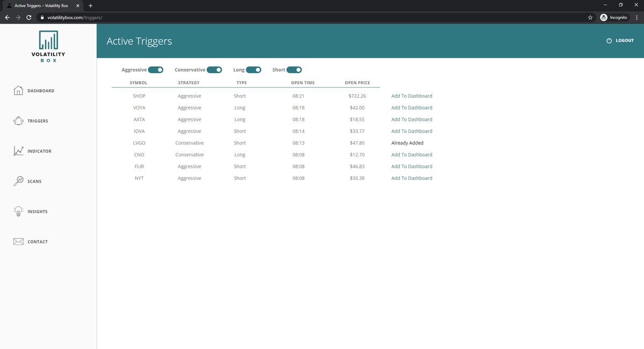Bookmark this page with star icon
This screenshot has height=349, width=644.
point(590,17)
